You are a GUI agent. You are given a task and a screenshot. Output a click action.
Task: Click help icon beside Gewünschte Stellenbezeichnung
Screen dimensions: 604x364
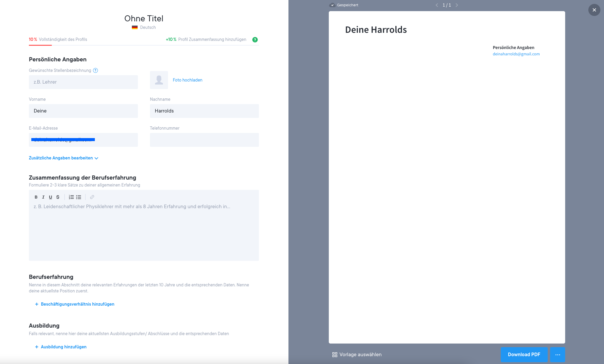coord(95,70)
